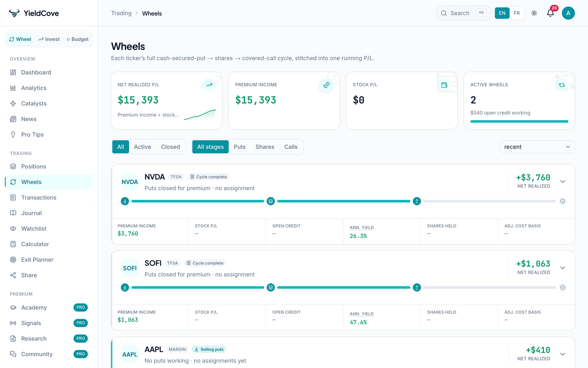The width and height of the screenshot is (588, 368).
Task: Open Watchlist eye item
Action: [49, 228]
